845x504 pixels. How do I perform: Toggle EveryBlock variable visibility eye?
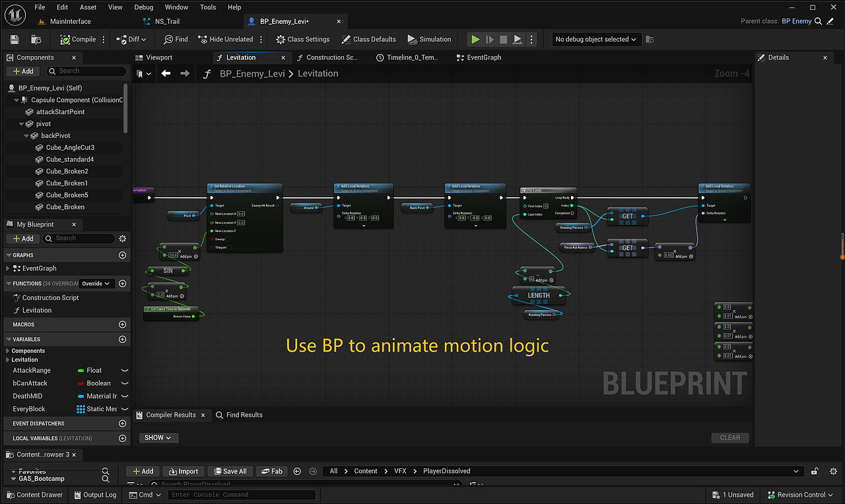click(x=124, y=409)
